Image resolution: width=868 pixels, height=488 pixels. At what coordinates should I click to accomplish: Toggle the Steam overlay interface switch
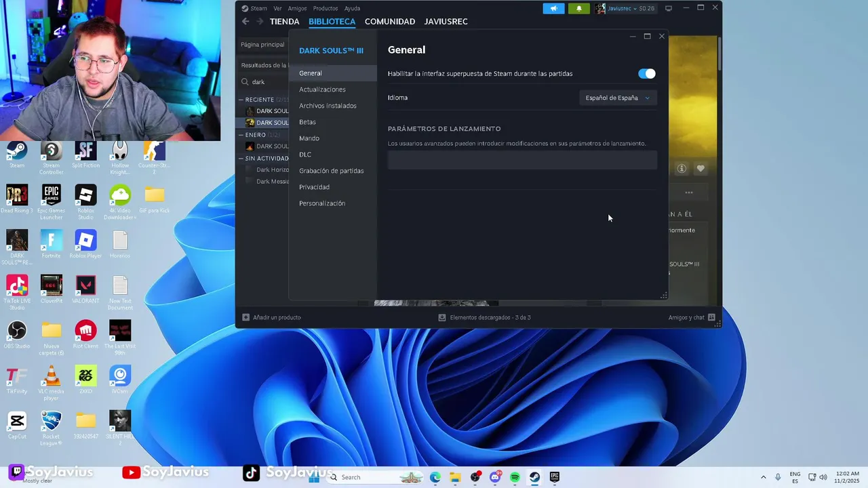(647, 74)
